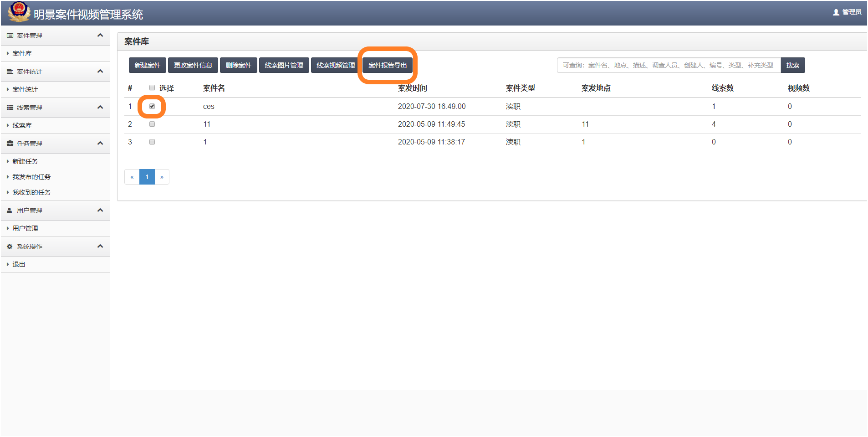Open the 我发布的任务 menu item
The image size is (868, 437).
coord(31,177)
